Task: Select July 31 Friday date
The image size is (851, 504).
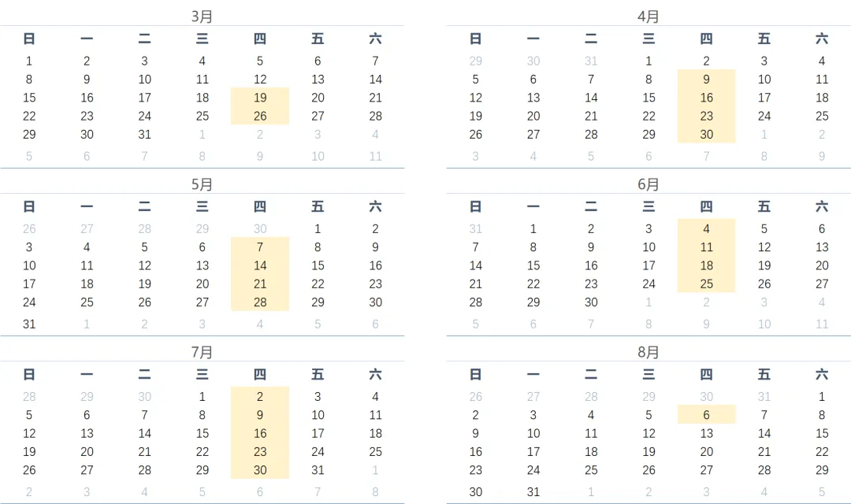Action: point(318,470)
